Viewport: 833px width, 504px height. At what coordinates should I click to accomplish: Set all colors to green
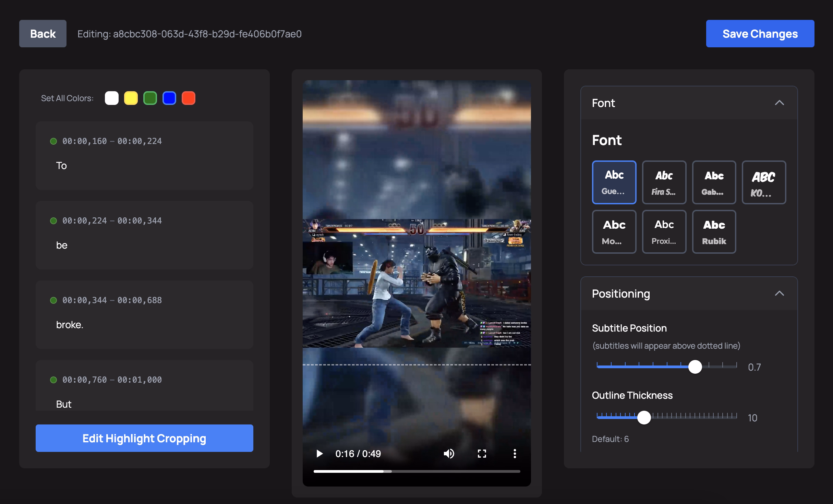tap(150, 98)
